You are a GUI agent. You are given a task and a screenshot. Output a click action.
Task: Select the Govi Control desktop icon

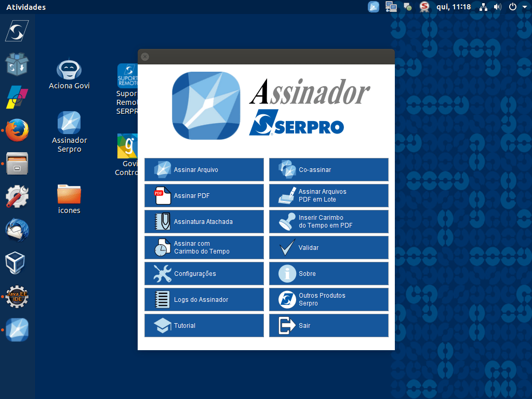click(127, 155)
